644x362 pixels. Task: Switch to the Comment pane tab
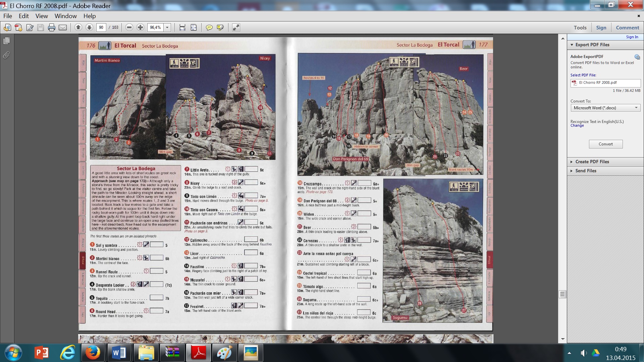(x=627, y=28)
